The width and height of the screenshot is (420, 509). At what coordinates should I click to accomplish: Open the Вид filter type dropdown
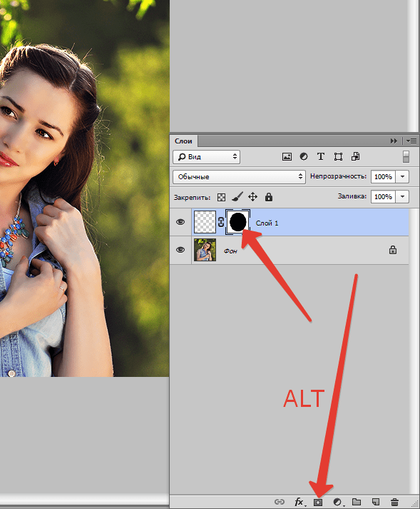coord(206,157)
